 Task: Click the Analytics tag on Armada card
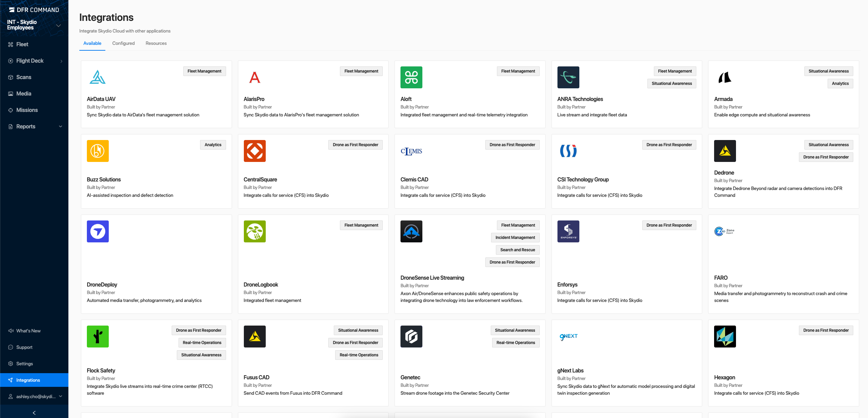coord(840,84)
